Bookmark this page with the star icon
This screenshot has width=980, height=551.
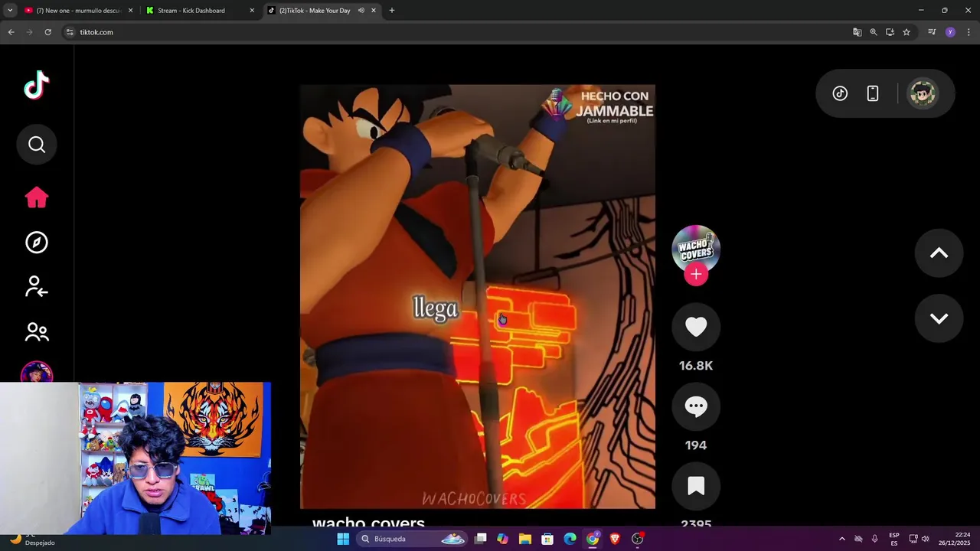[906, 32]
